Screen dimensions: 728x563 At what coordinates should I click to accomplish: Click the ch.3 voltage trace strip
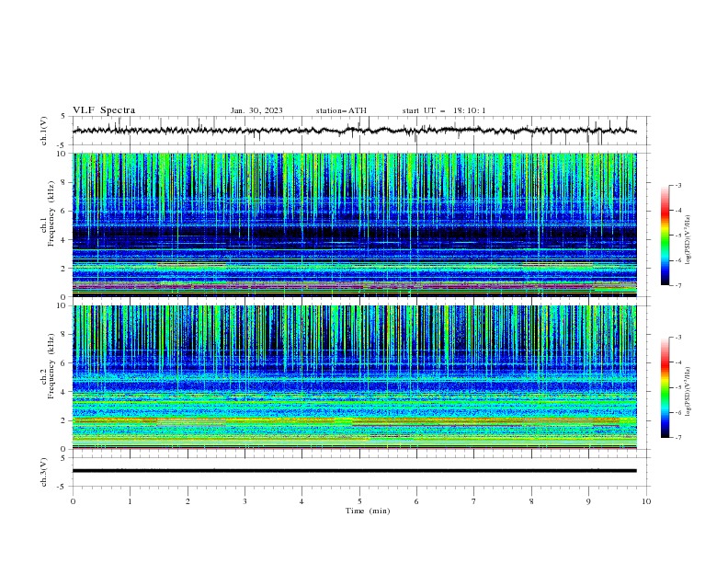354,471
